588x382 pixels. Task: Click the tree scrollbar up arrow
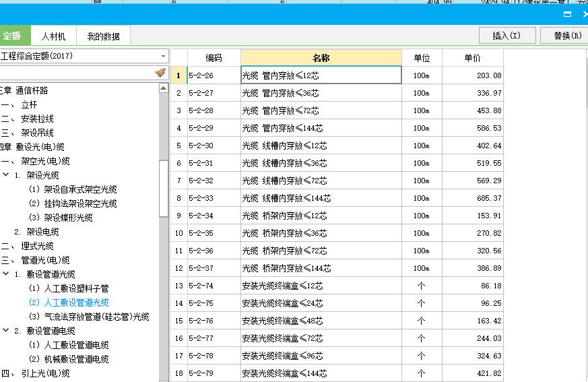click(164, 88)
